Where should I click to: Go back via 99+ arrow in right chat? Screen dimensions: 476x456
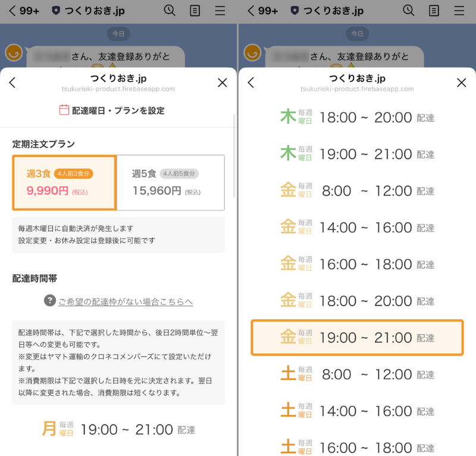[x=263, y=11]
